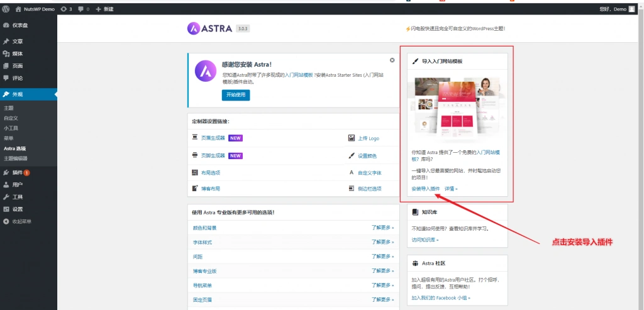The width and height of the screenshot is (644, 310).
Task: Collapse the sidebar with 收起菜单
Action: 21,221
